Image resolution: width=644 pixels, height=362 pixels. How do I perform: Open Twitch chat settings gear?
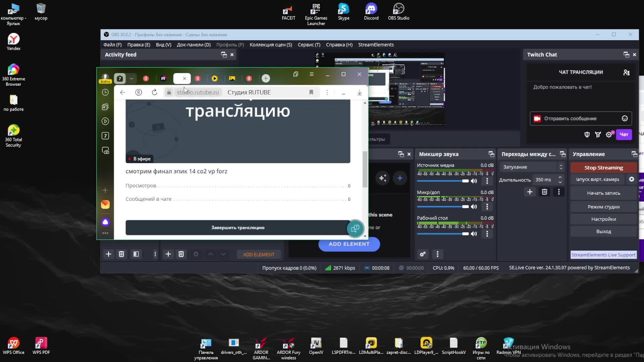[609, 134]
